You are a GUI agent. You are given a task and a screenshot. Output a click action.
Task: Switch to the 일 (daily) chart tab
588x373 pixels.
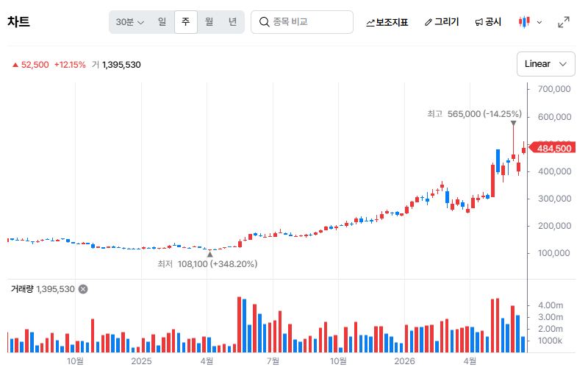[162, 22]
